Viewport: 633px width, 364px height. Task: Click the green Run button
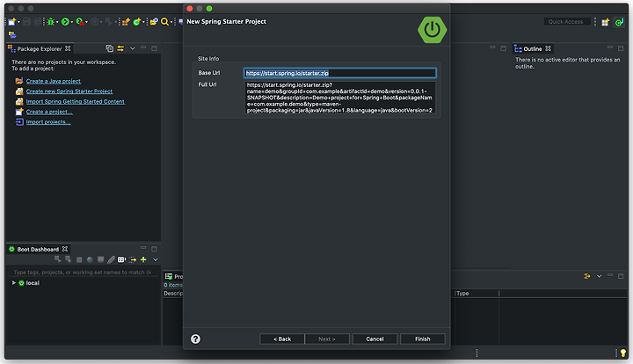click(x=65, y=22)
